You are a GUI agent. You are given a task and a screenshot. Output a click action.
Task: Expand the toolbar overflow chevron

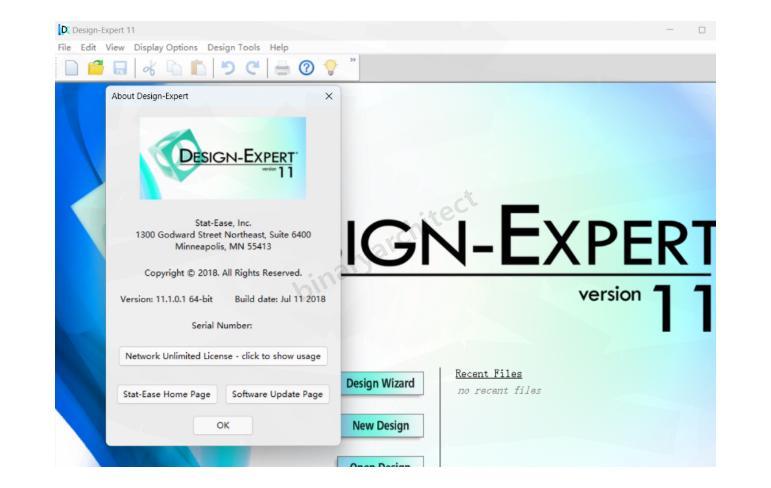point(353,60)
